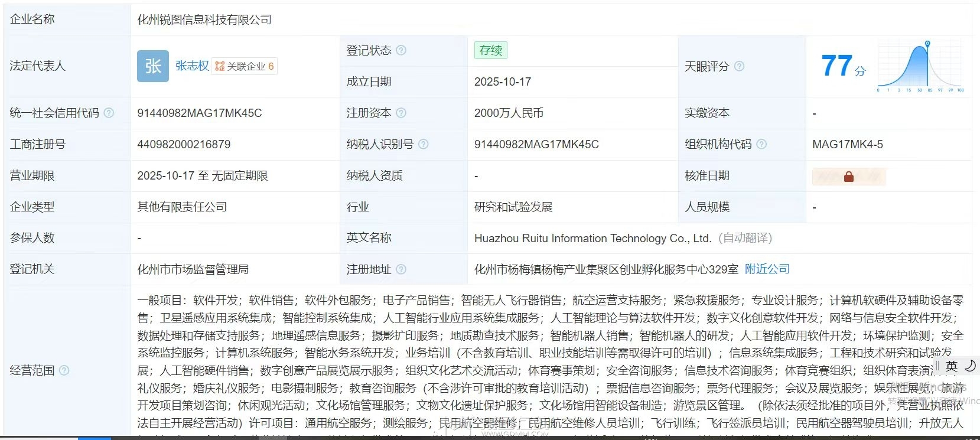Click the 附近公司 link

tap(767, 269)
